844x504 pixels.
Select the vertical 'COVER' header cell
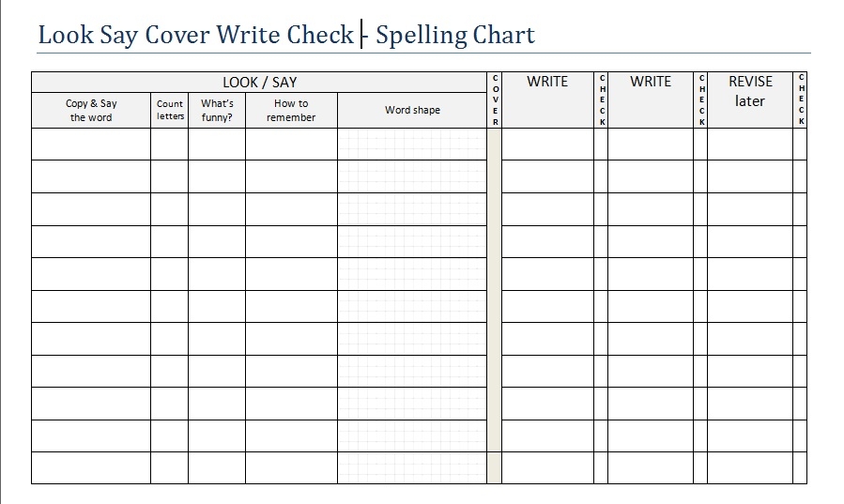point(495,99)
